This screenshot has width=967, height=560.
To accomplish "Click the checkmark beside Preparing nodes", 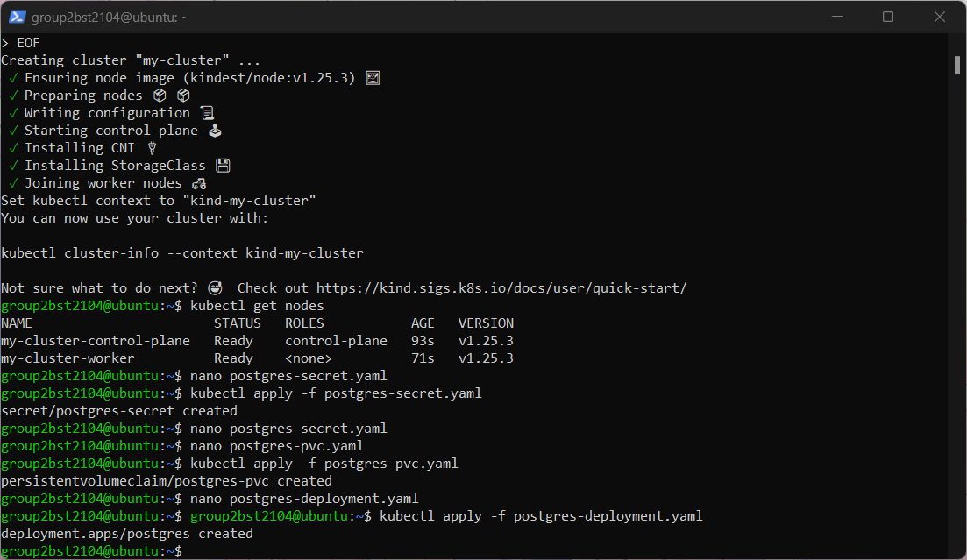I will click(x=13, y=96).
